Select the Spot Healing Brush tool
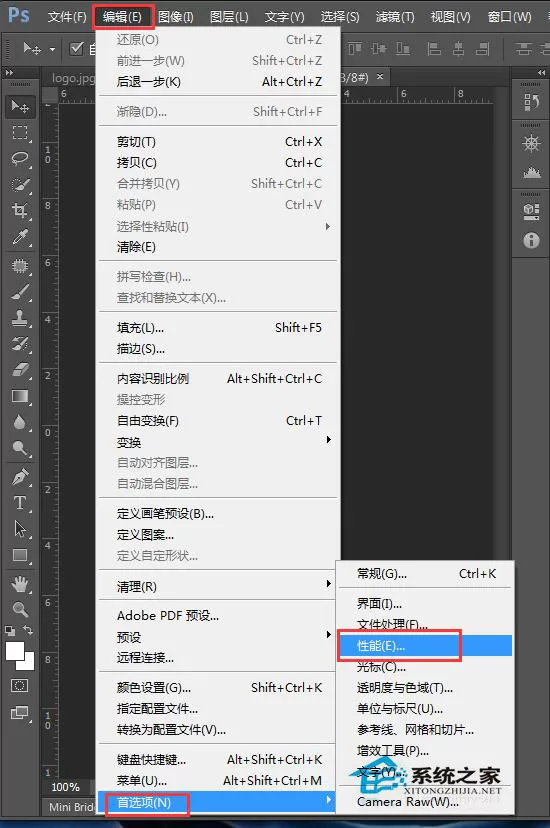The image size is (550, 828). [x=20, y=266]
